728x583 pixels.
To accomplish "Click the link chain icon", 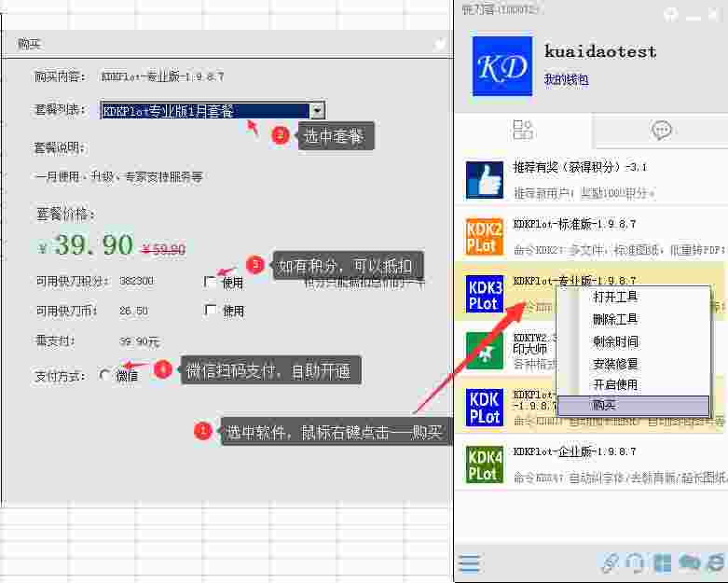I will 610,563.
